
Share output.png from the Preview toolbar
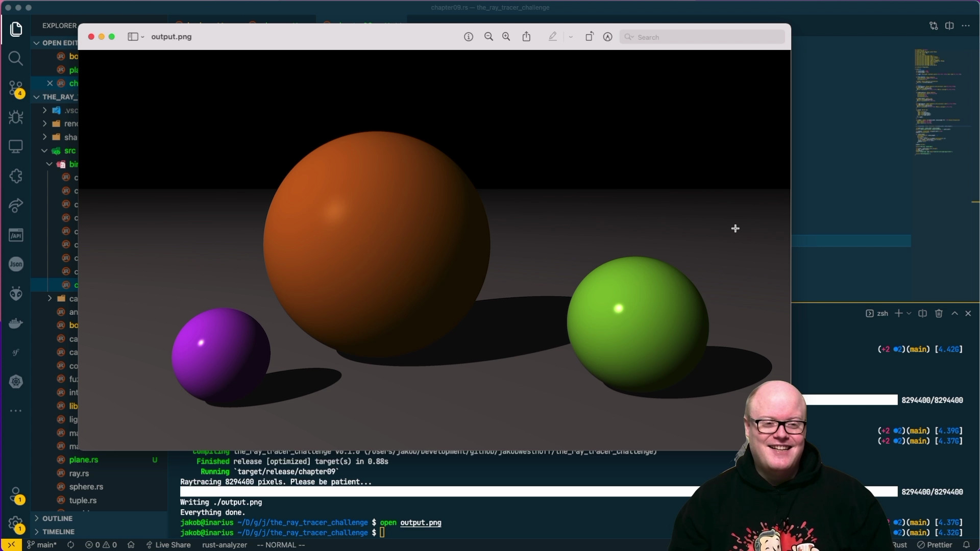point(526,37)
